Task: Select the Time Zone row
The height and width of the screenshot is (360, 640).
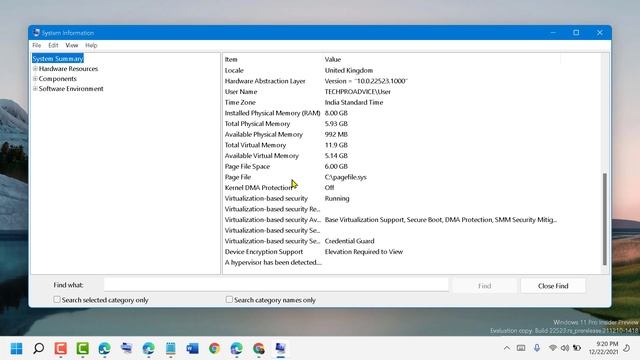Action: click(411, 102)
